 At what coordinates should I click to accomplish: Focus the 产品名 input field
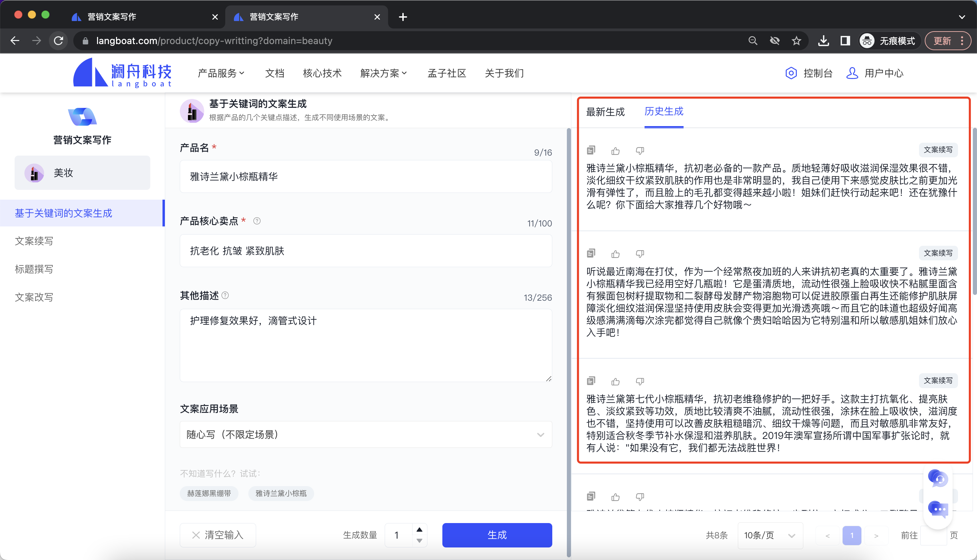(366, 177)
